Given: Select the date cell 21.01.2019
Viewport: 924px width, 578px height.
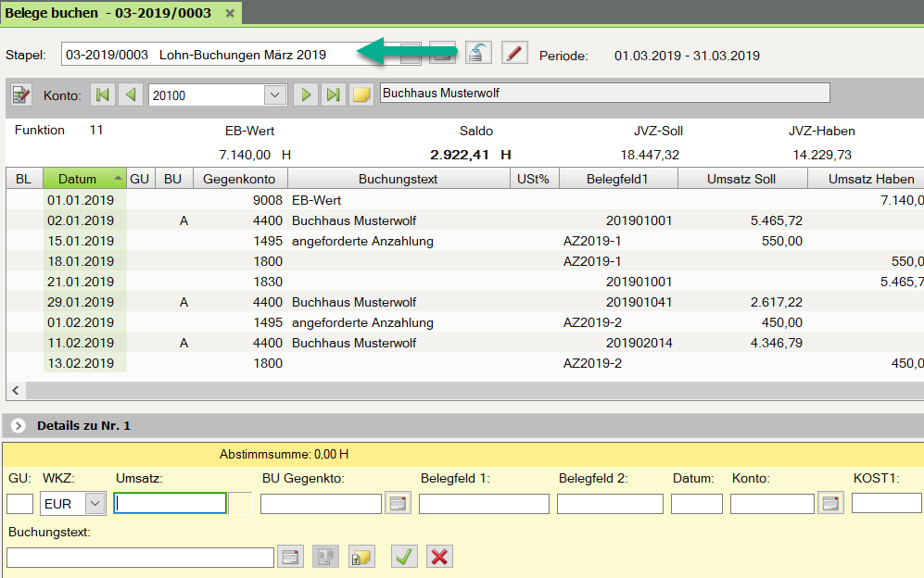Looking at the screenshot, I should pyautogui.click(x=81, y=282).
